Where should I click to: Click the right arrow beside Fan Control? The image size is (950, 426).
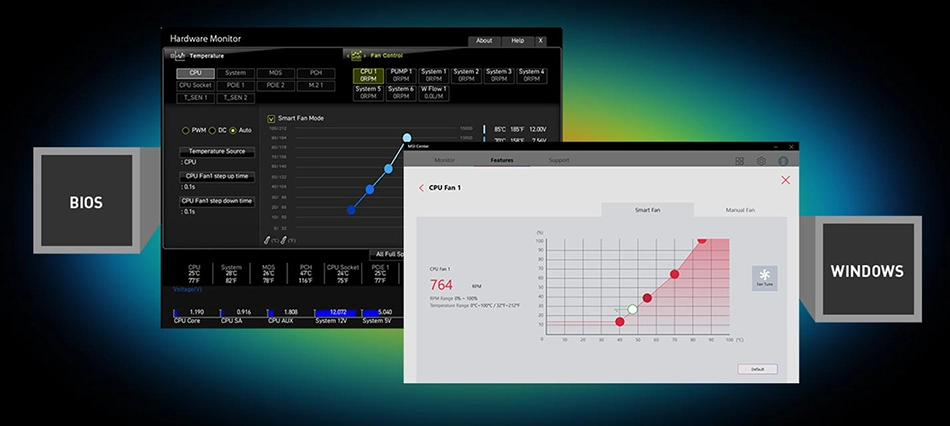[365, 56]
